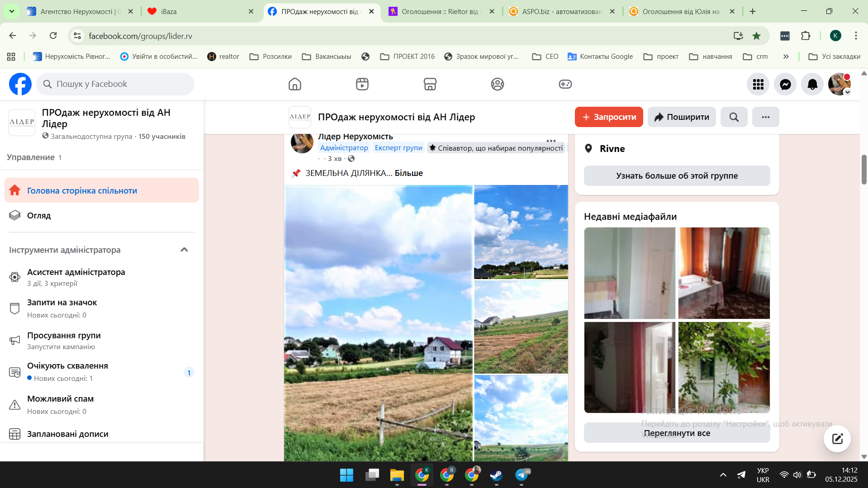Open post options three-dots menu
This screenshot has height=488, width=868.
pyautogui.click(x=551, y=141)
